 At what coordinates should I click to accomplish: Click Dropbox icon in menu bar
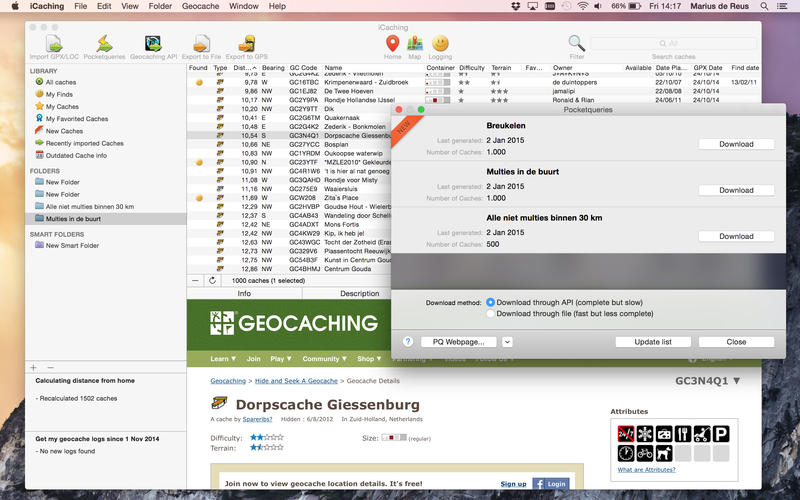[x=515, y=6]
